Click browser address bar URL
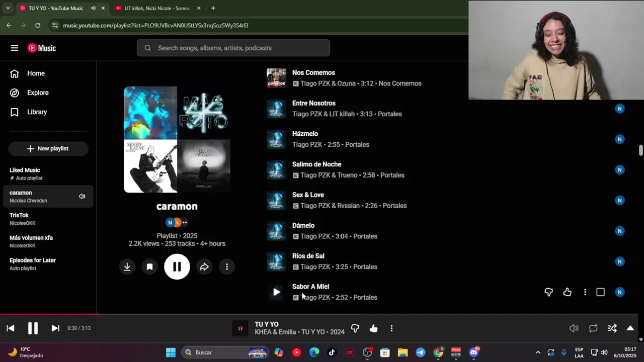This screenshot has height=362, width=644. [x=155, y=25]
